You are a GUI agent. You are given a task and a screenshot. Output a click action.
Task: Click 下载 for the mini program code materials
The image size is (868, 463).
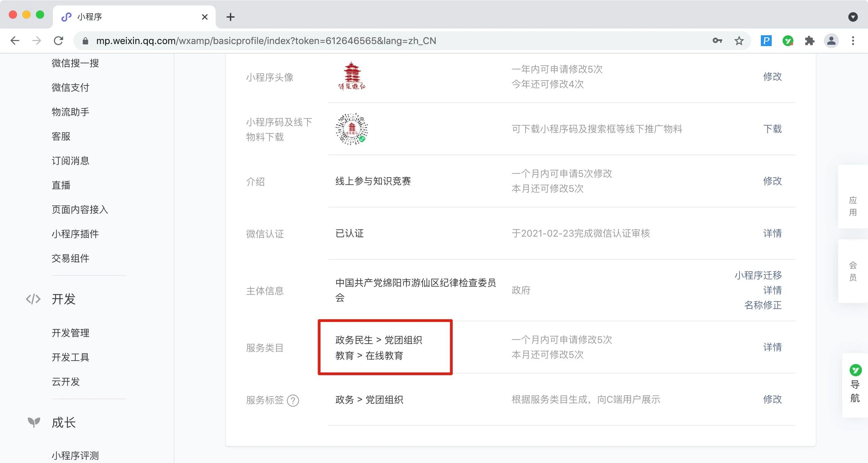pos(772,129)
